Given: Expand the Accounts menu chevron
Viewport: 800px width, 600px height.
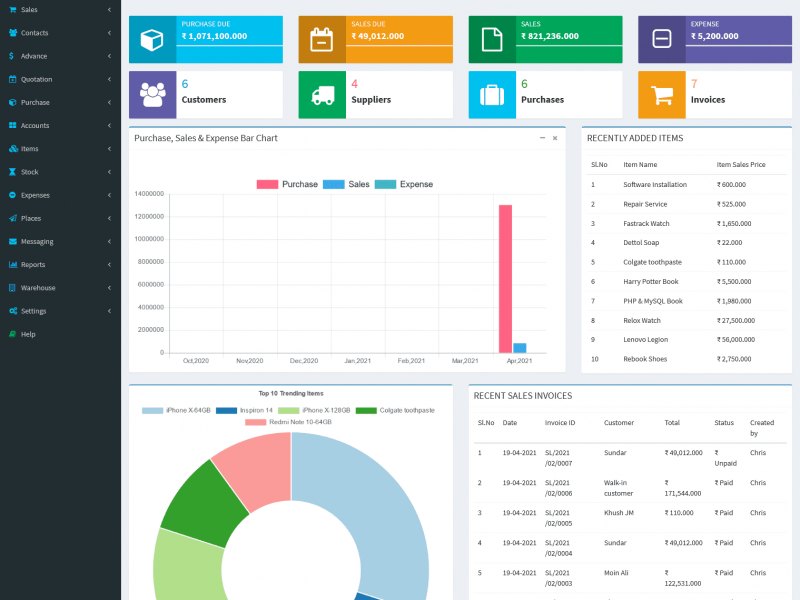Looking at the screenshot, I should [x=109, y=126].
